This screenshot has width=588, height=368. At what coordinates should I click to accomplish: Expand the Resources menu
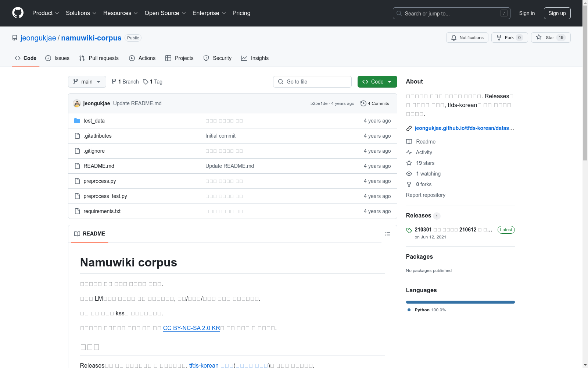tap(121, 13)
